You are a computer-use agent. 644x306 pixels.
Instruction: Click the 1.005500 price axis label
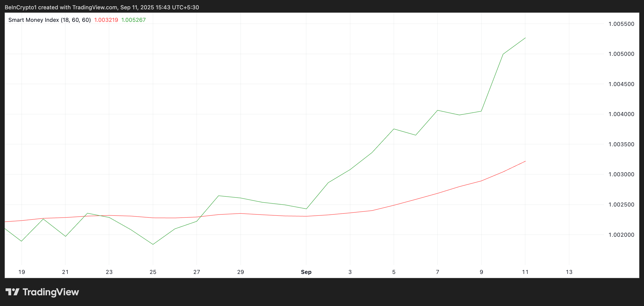[x=621, y=24]
